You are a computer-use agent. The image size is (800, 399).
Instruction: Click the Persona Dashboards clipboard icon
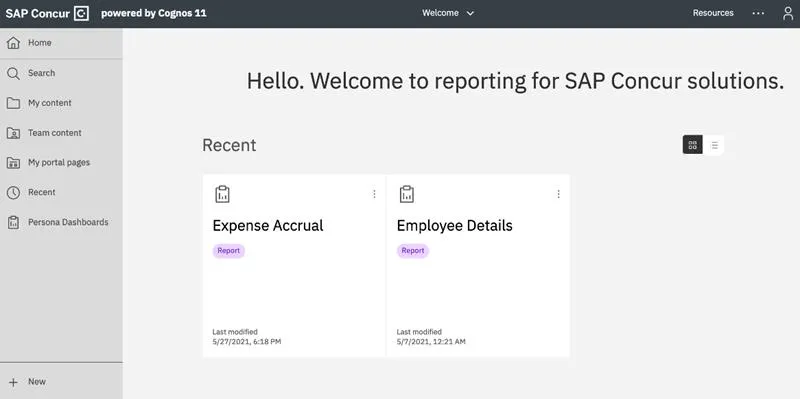[13, 222]
